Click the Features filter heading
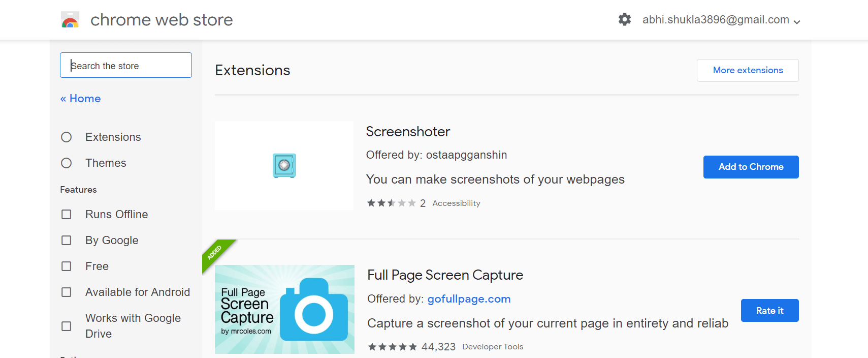Viewport: 868px width, 358px height. click(78, 190)
